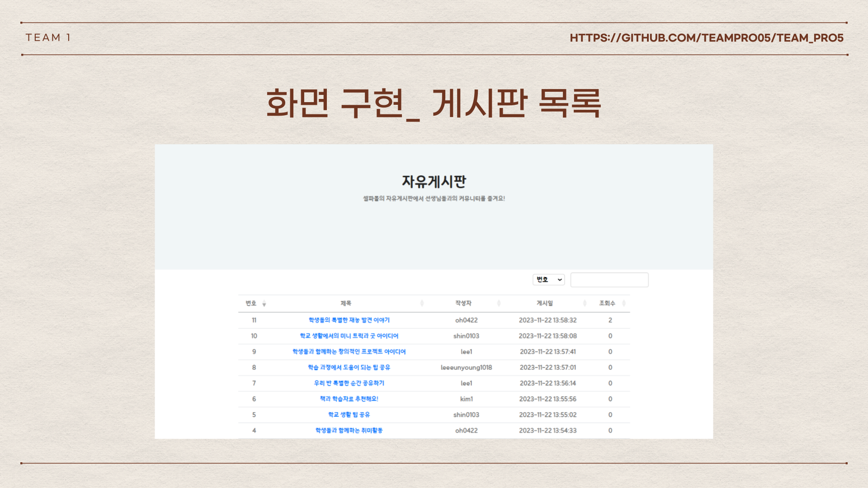This screenshot has width=868, height=488.
Task: Open post 학교 생활 팁 공유
Action: (349, 415)
